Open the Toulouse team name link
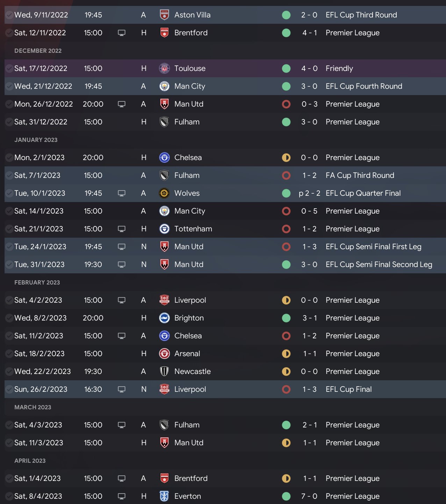446x504 pixels. [190, 69]
